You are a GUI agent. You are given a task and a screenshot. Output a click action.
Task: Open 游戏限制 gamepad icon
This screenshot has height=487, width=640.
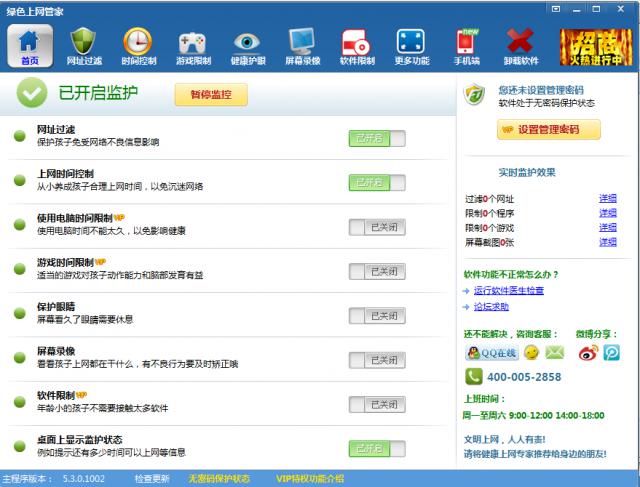click(x=193, y=46)
